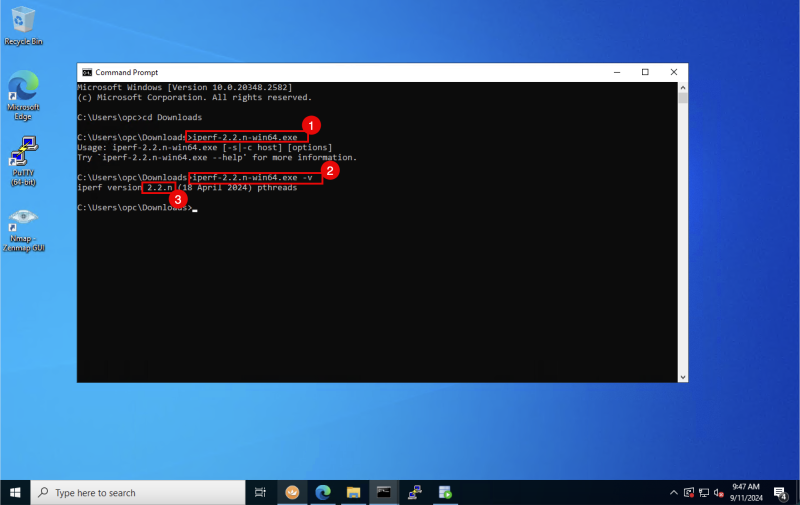Click the taskbar clock showing 9:47 AM

[x=748, y=492]
